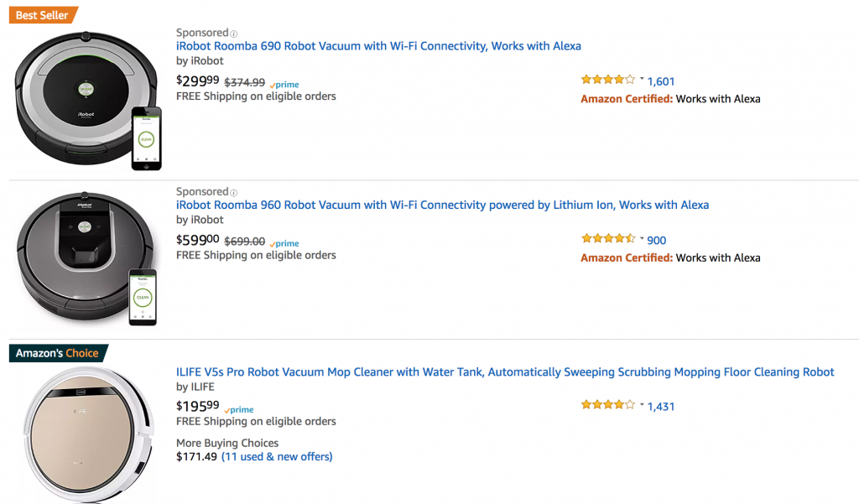Open the iRobot Roomba 960 product title

tap(443, 205)
